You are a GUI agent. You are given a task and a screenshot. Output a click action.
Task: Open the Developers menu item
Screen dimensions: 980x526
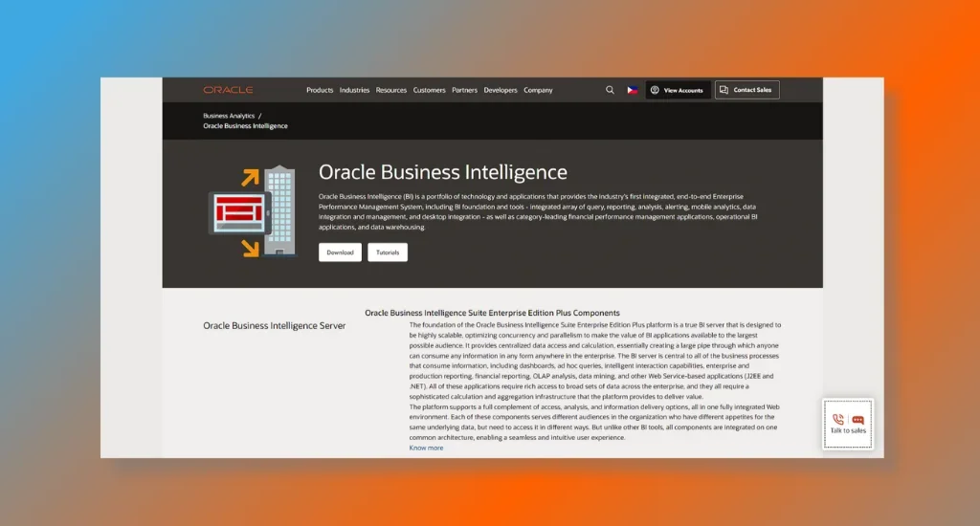[501, 90]
